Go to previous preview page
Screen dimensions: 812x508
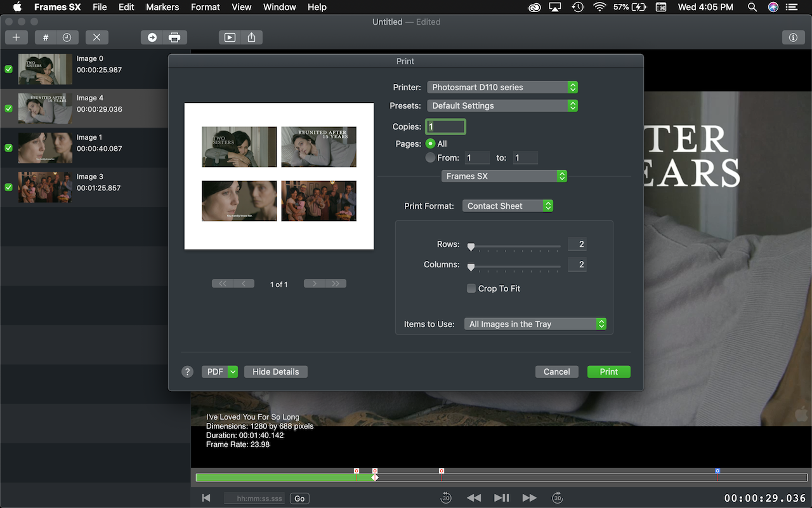pyautogui.click(x=244, y=284)
